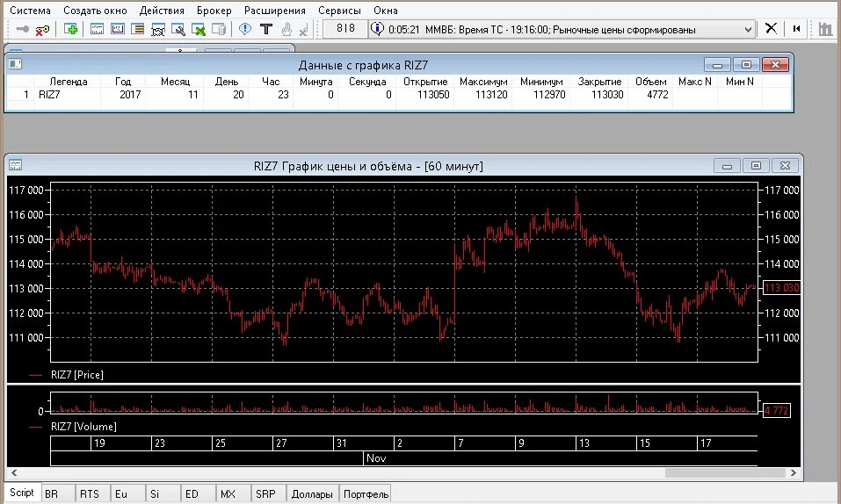
Task: Click the greyed hand toolbar icon
Action: pos(286,30)
